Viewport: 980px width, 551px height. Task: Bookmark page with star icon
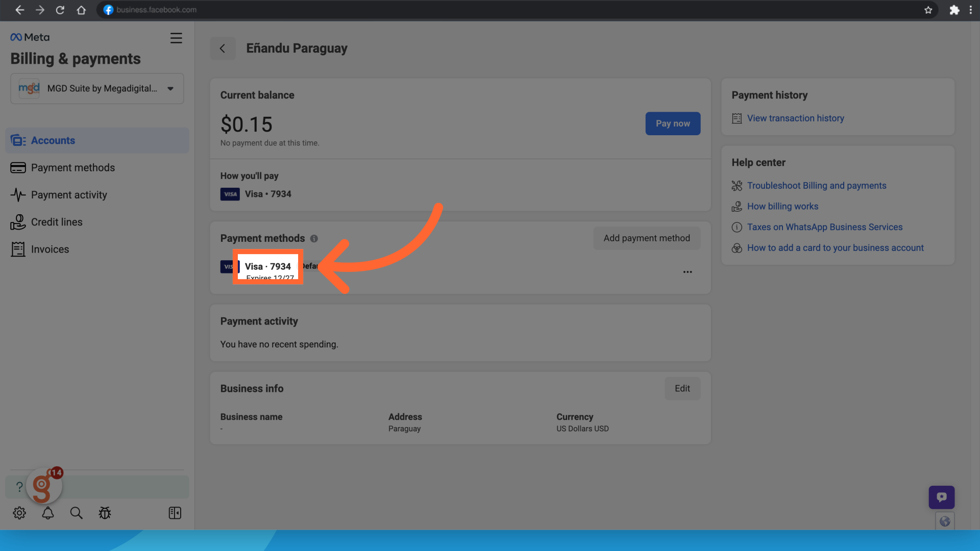[x=928, y=10]
